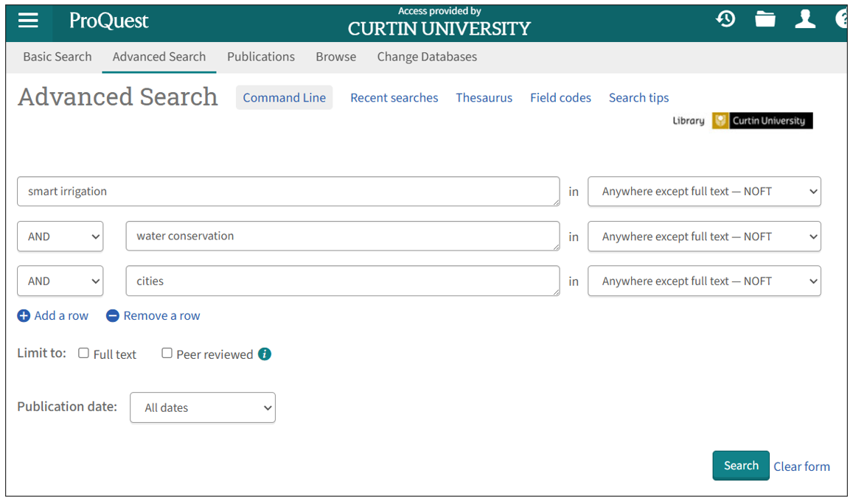The height and width of the screenshot is (504, 853).
Task: Open the Publication date dropdown
Action: pyautogui.click(x=202, y=407)
